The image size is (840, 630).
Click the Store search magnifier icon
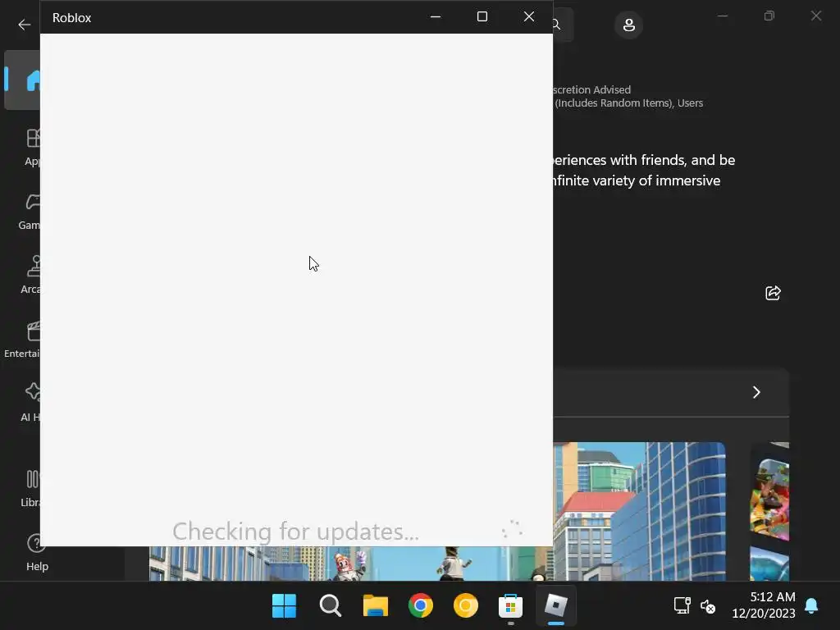point(557,25)
